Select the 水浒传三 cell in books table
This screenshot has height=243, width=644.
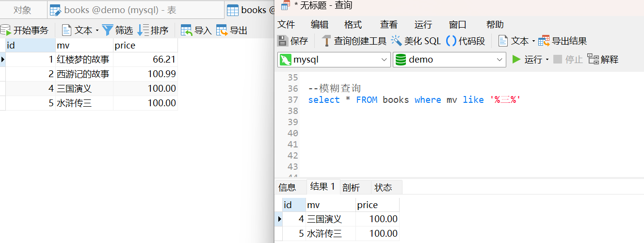(x=84, y=103)
